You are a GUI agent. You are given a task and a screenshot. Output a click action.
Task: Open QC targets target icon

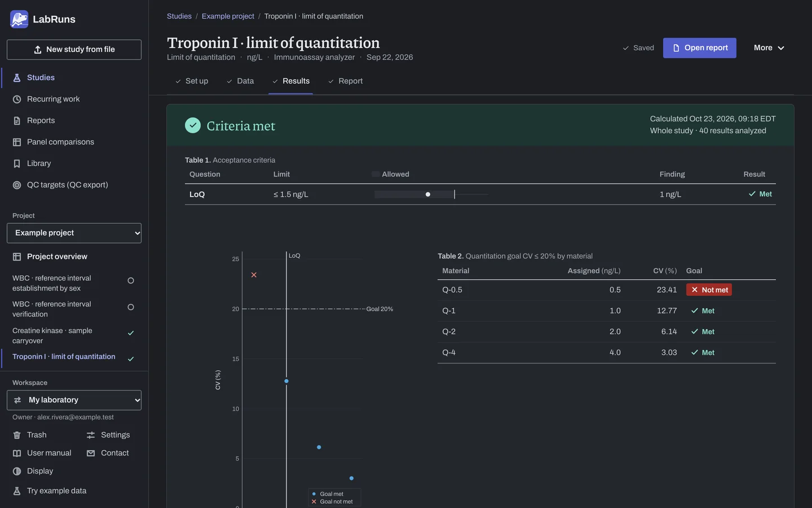(17, 185)
